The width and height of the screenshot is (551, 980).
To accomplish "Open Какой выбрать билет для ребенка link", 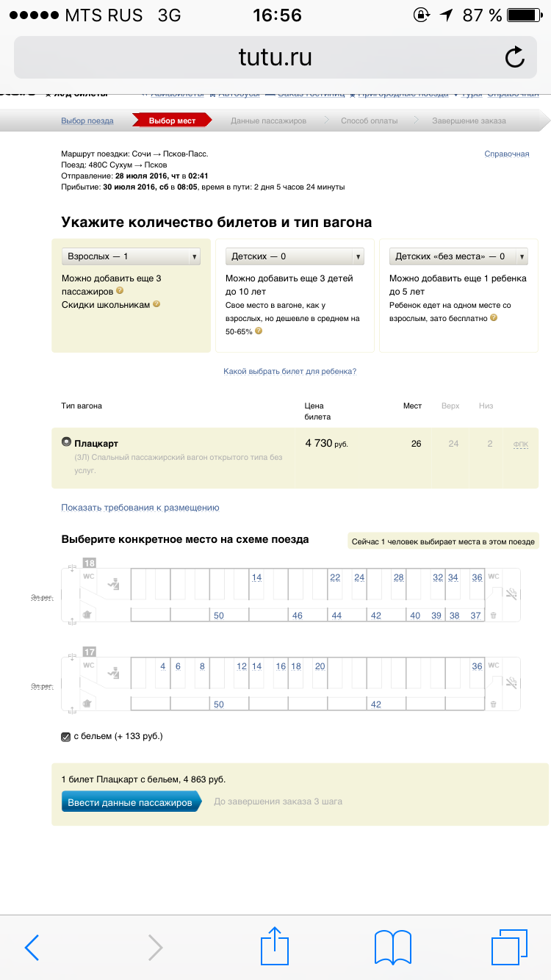I will 290,372.
